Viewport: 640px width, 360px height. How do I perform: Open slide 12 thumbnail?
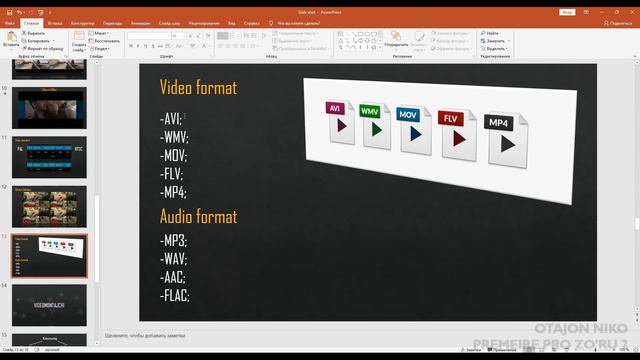click(x=49, y=207)
